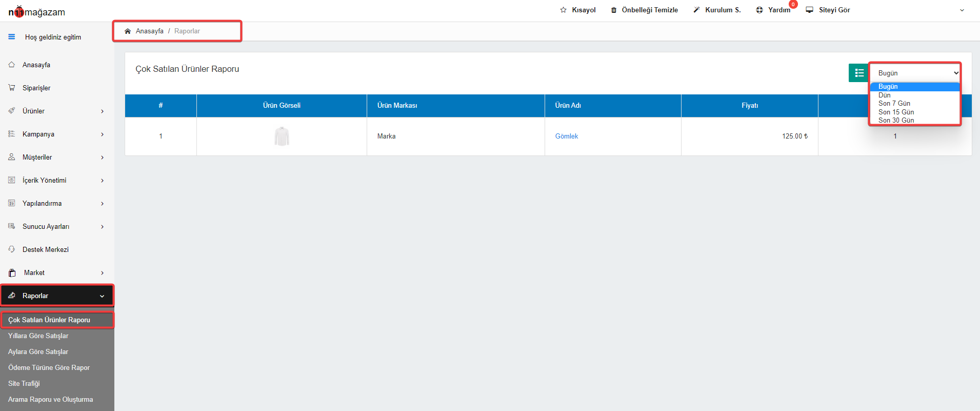Select Dün option in dropdown list
Screen dimensions: 980x411
coord(915,95)
